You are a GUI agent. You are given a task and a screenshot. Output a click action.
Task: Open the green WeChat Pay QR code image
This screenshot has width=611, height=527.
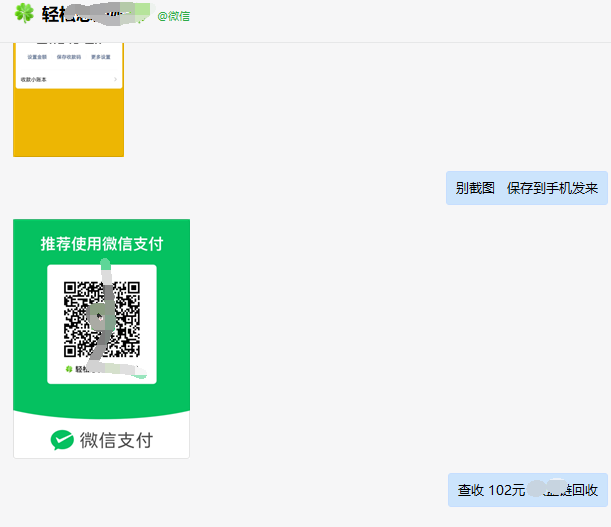102,338
